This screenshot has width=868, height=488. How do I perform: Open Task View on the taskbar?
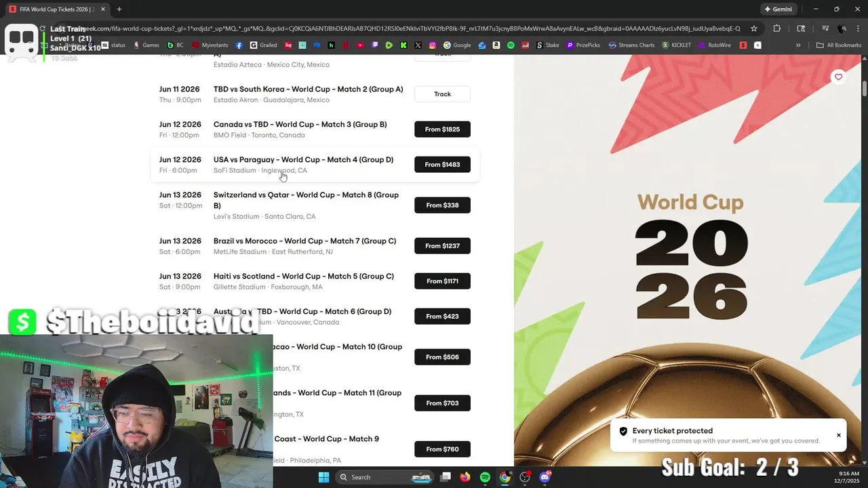click(446, 477)
